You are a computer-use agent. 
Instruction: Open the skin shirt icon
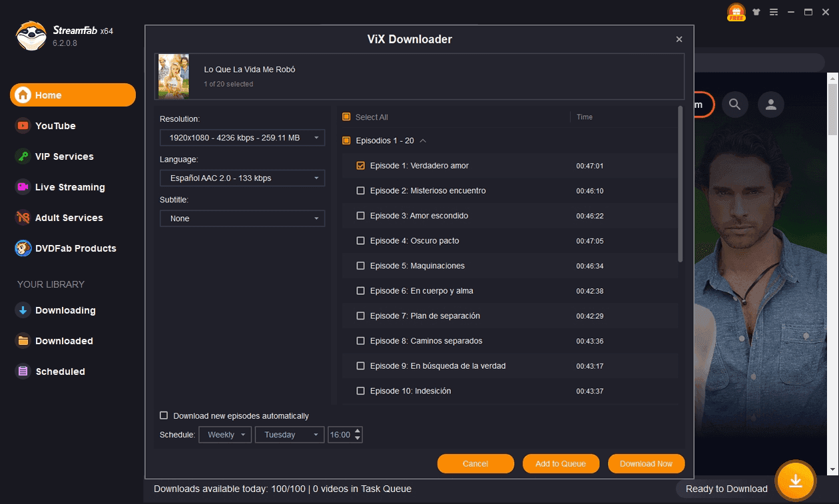(x=756, y=12)
